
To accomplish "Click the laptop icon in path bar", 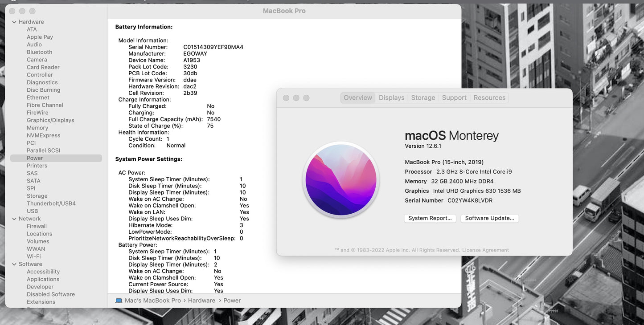I will 119,301.
